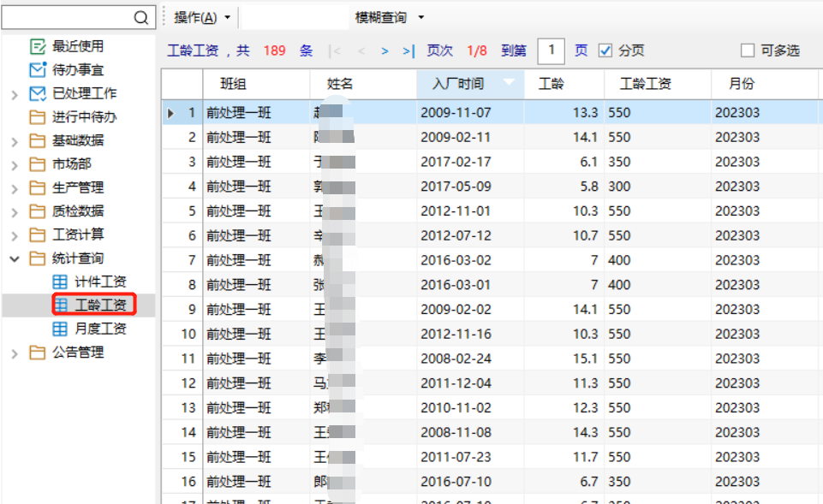Open 待办事宜 envelope icon
The image size is (823, 504).
coord(38,69)
